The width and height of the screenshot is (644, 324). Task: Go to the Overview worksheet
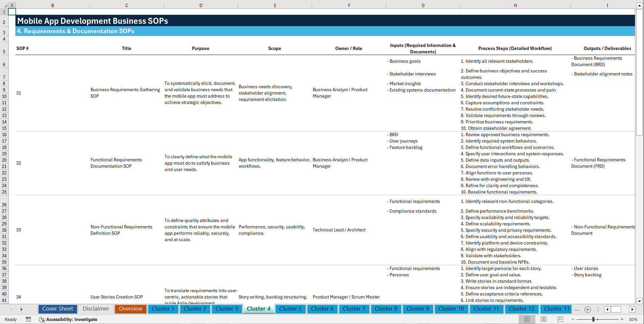pos(130,309)
